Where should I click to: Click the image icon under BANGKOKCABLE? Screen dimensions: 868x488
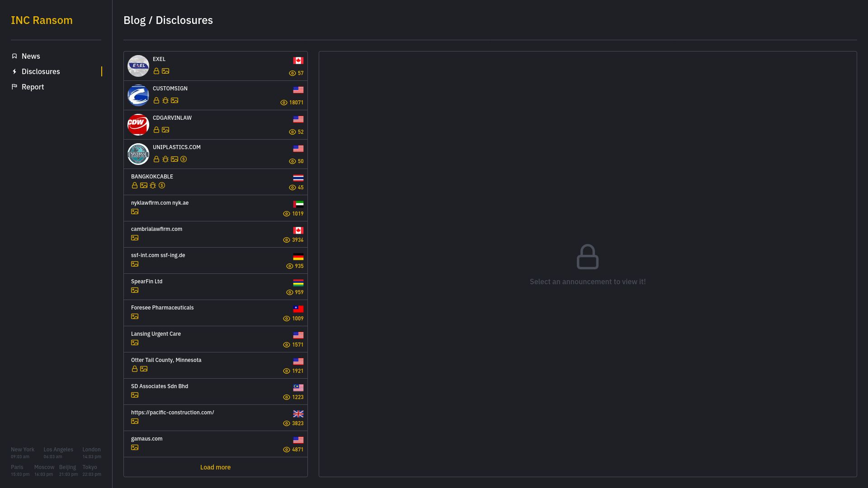[144, 185]
